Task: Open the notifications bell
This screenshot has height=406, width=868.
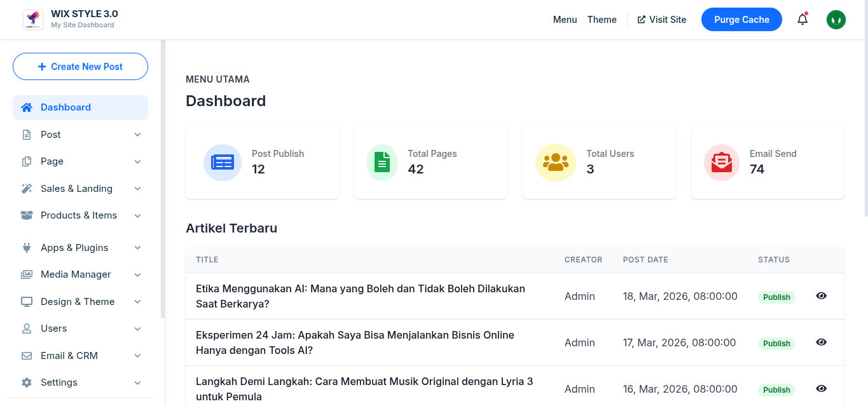Action: click(x=803, y=20)
